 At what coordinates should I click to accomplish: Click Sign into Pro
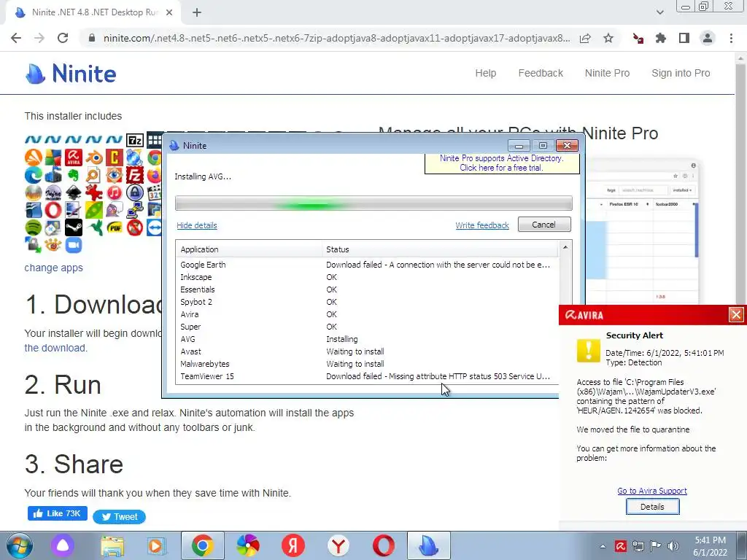(681, 74)
